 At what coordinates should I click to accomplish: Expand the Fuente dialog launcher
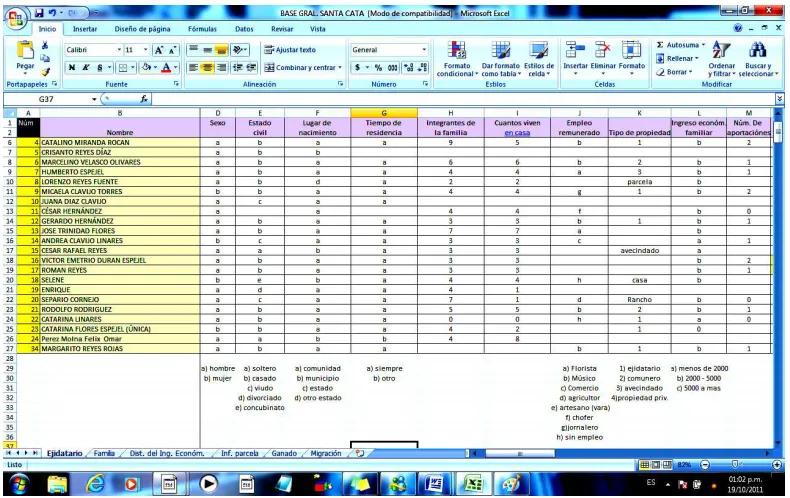(176, 84)
